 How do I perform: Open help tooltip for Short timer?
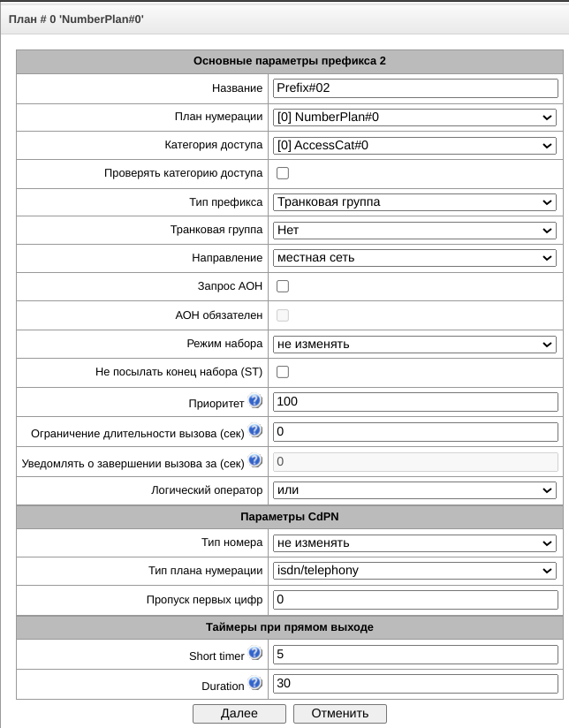tap(255, 653)
